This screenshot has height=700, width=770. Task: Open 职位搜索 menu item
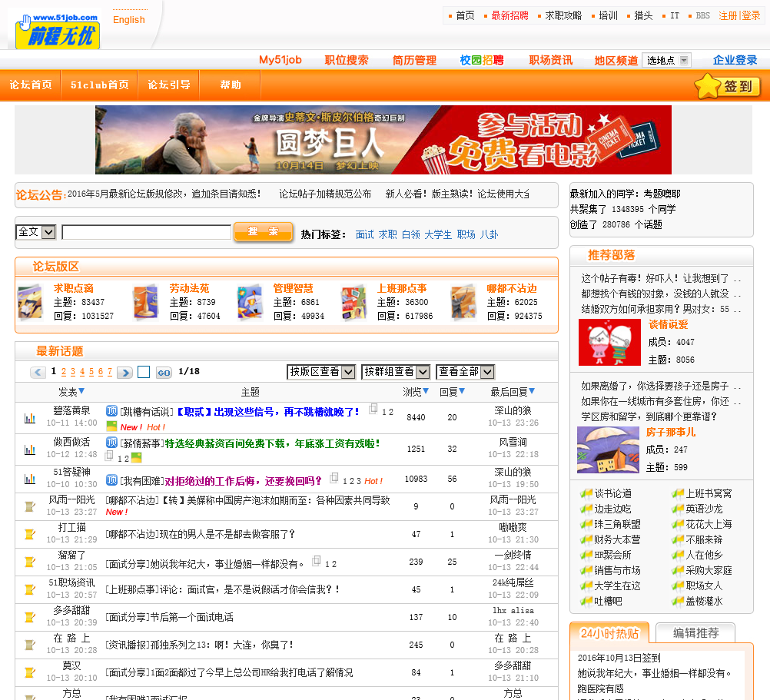tap(347, 60)
